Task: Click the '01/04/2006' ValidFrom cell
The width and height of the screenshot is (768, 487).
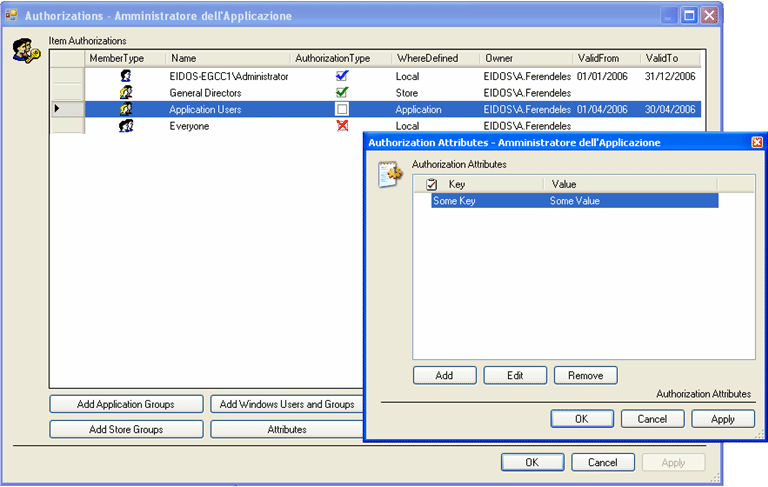Action: tap(602, 109)
